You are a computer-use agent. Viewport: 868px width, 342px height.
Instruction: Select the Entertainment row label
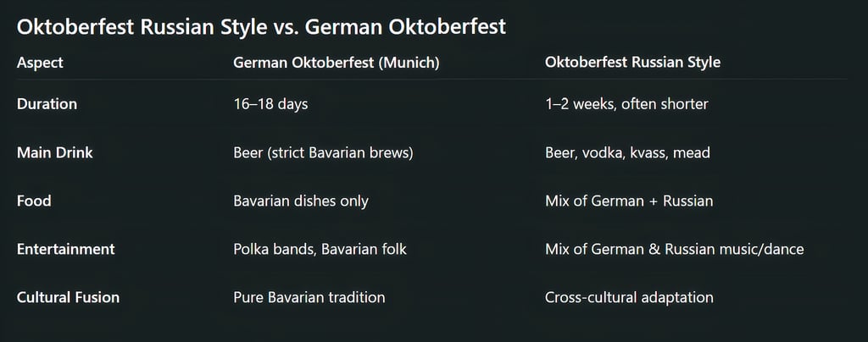coord(66,250)
